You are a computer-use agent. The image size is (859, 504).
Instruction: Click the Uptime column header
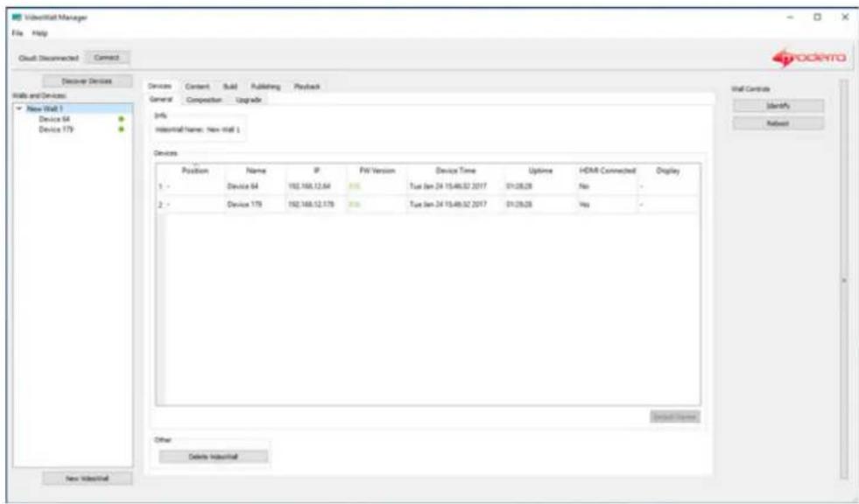coord(541,171)
